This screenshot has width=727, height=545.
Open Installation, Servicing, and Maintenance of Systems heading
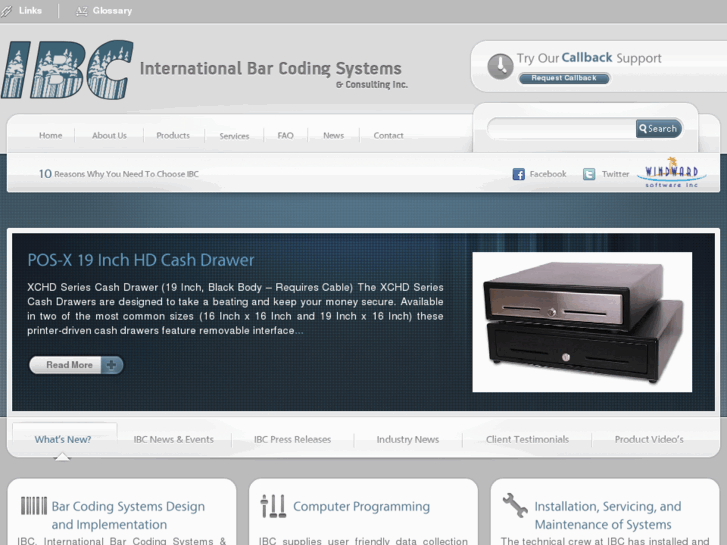coord(608,515)
